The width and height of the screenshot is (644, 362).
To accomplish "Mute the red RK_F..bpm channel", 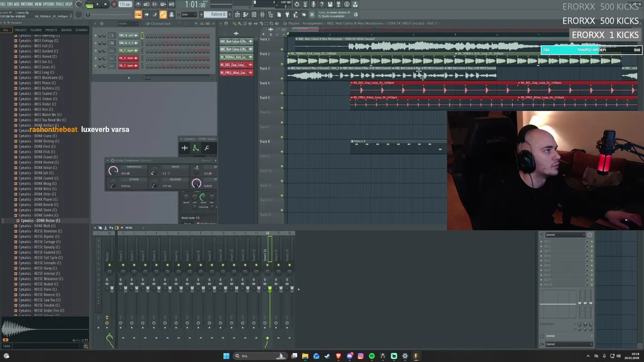I will tap(96, 66).
